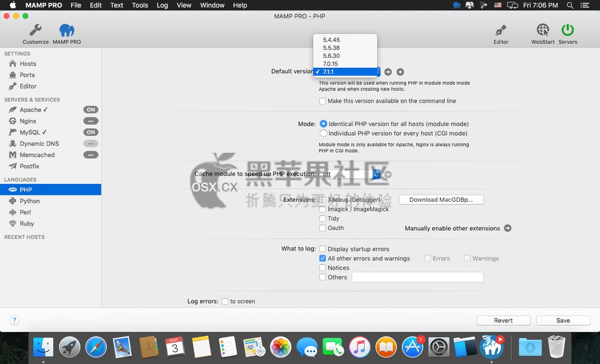Image resolution: width=600 pixels, height=364 pixels.
Task: Click the Manually enable other extensions arrow
Action: tap(507, 228)
